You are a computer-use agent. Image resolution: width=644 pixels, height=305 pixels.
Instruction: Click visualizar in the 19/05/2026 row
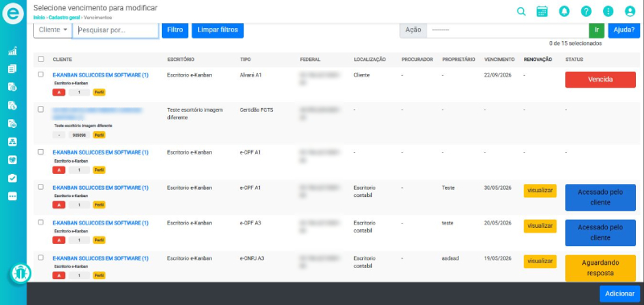tap(540, 262)
